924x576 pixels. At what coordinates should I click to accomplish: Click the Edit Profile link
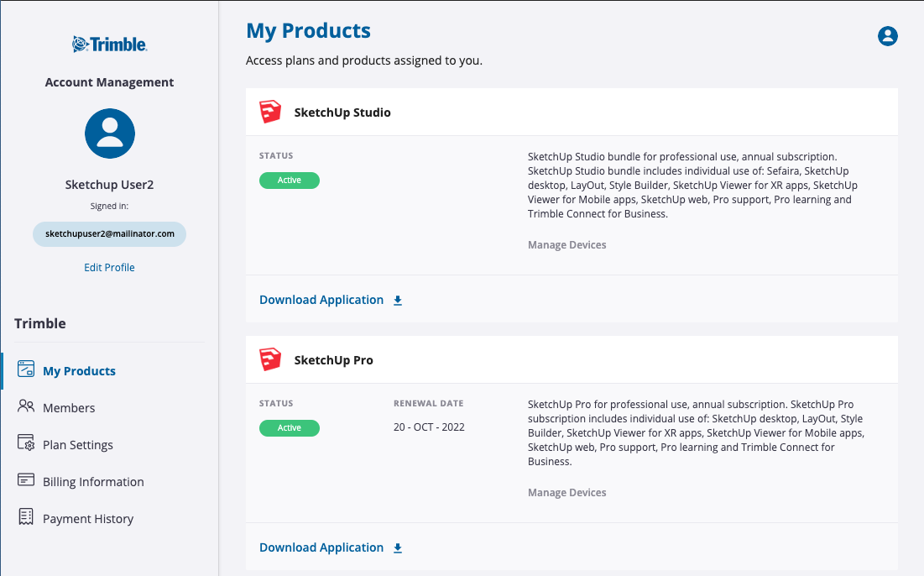click(110, 268)
